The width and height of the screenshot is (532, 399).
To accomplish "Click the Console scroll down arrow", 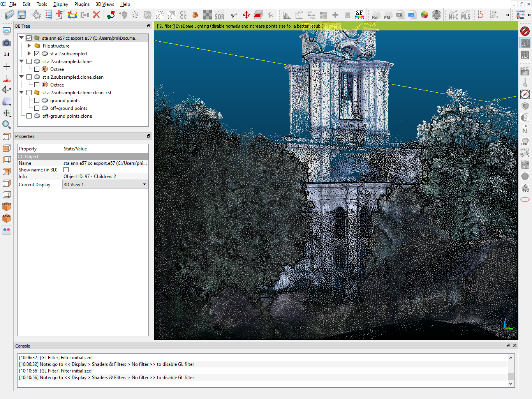I will [x=511, y=384].
